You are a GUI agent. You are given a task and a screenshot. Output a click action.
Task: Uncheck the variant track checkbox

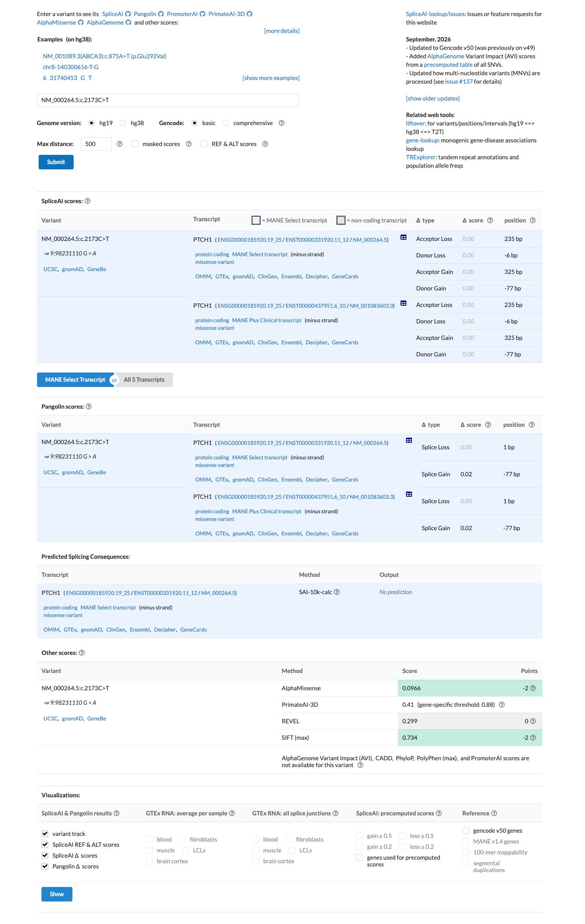pos(45,834)
